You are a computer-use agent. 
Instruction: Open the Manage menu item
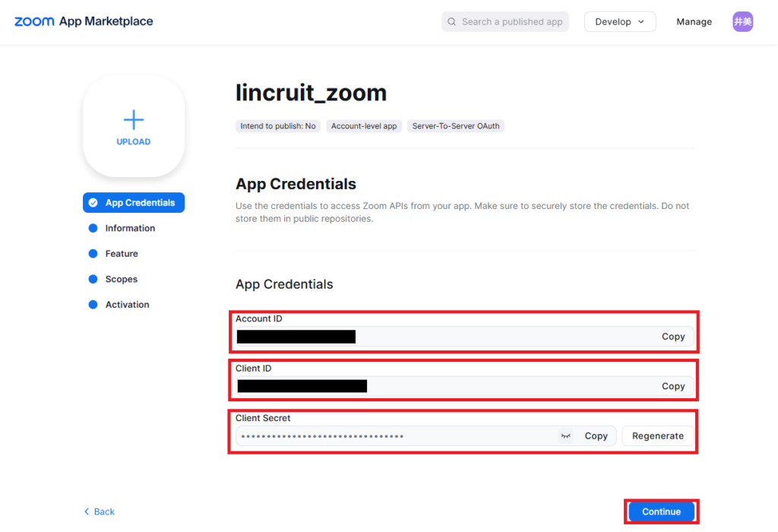[x=694, y=22]
